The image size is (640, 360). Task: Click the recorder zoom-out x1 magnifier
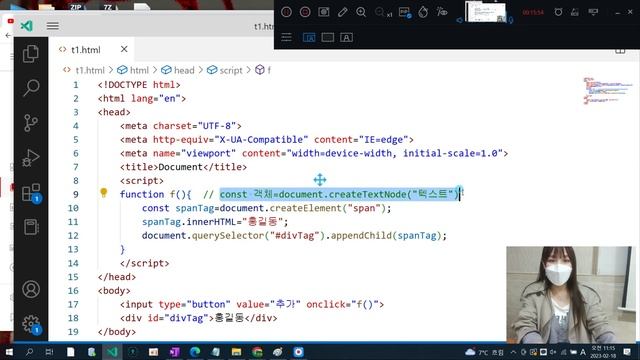click(x=383, y=12)
